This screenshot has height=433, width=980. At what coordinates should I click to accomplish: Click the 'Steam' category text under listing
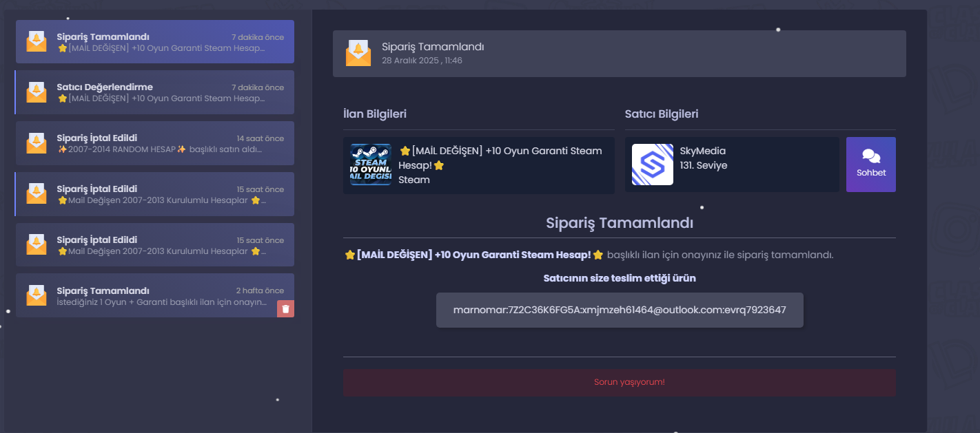coord(414,180)
